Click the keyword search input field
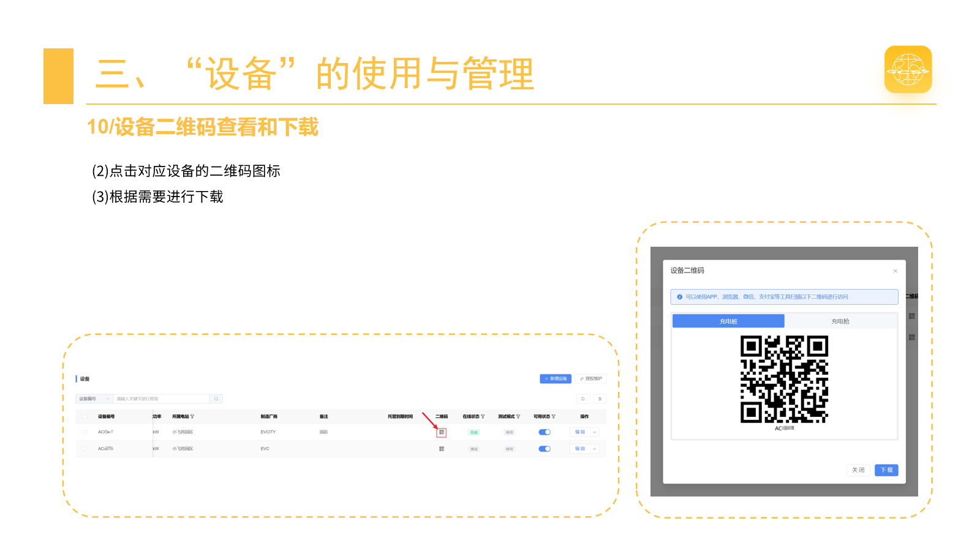Screen dimensions: 980x551 [x=162, y=399]
